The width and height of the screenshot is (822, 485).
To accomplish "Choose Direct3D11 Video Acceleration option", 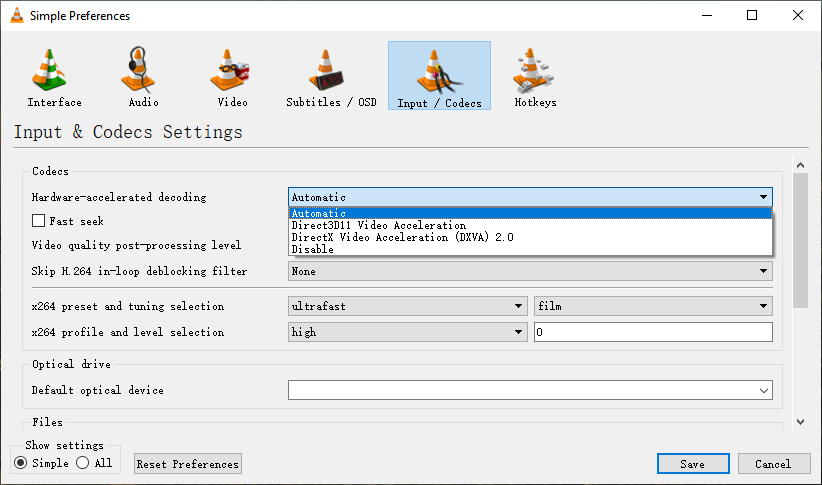I will [530, 225].
